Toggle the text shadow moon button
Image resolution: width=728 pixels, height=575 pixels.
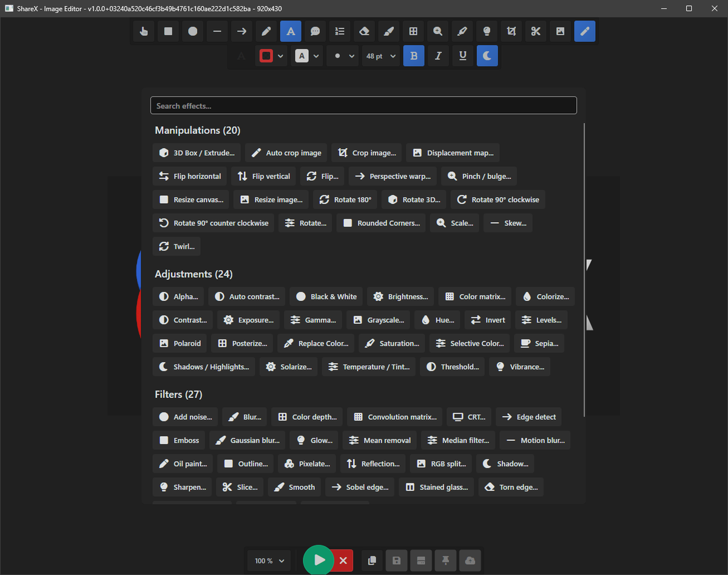[487, 56]
